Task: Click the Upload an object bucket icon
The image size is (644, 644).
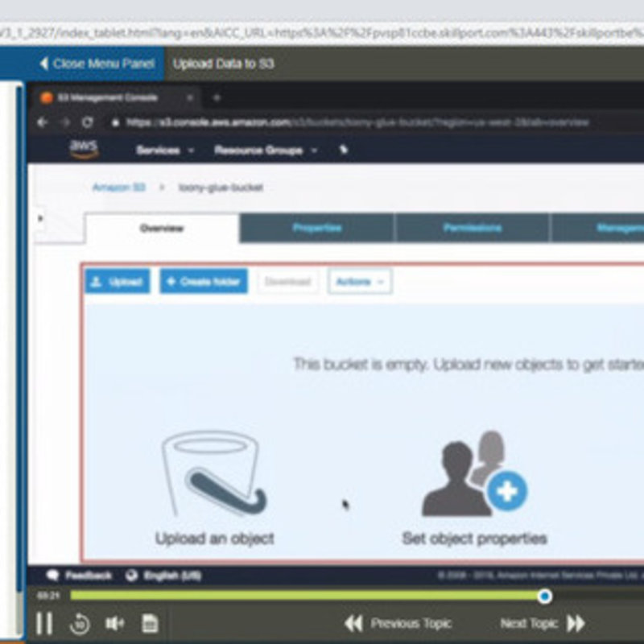Action: point(214,473)
